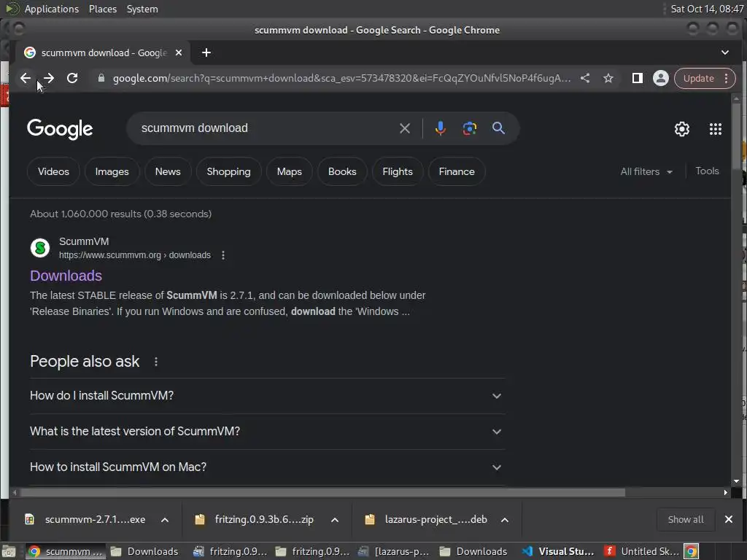This screenshot has width=747, height=560.
Task: Expand What is the latest version of ScummVM?
Action: pos(267,432)
